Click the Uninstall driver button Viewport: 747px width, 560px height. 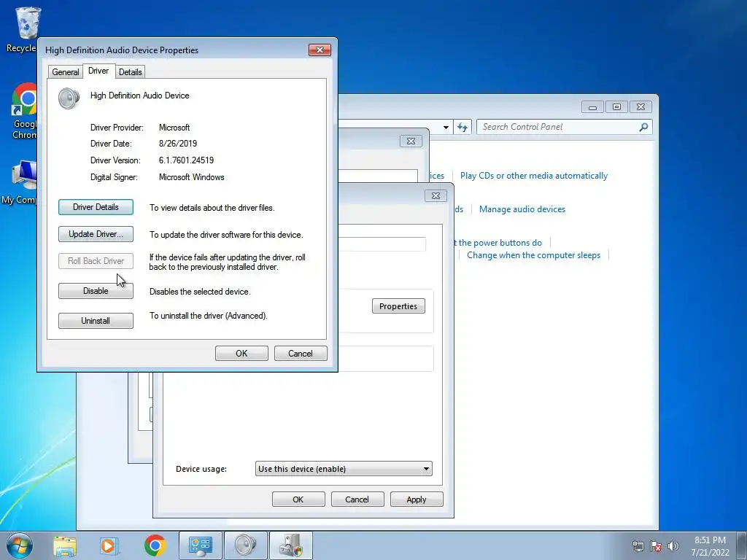coord(96,321)
